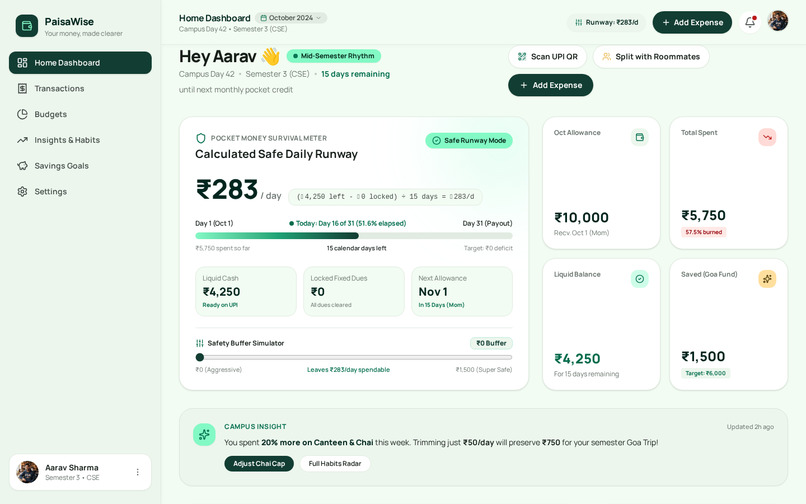Viewport: 806px width, 504px height.
Task: Click 'Leaves ₹283/day spendable' text
Action: pos(348,370)
